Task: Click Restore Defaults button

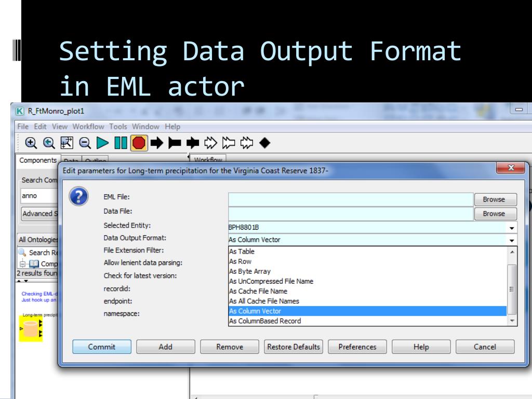Action: click(x=294, y=347)
